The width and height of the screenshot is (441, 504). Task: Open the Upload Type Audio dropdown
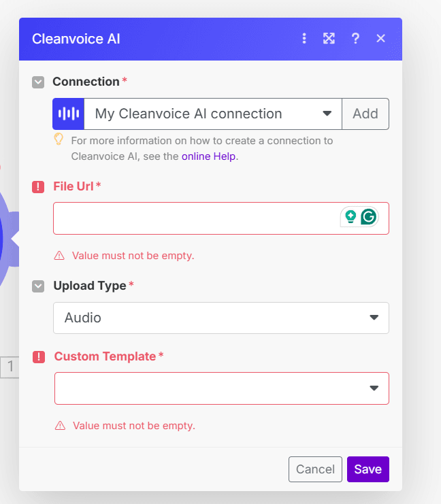[x=220, y=318]
